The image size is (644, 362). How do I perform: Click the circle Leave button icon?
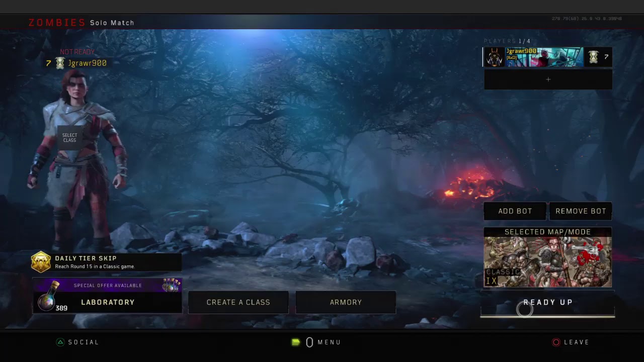(556, 342)
